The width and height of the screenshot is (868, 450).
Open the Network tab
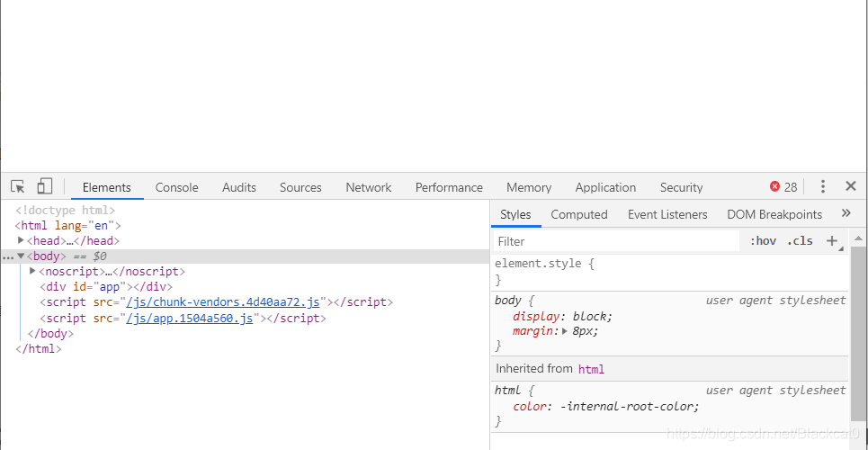pyautogui.click(x=369, y=187)
